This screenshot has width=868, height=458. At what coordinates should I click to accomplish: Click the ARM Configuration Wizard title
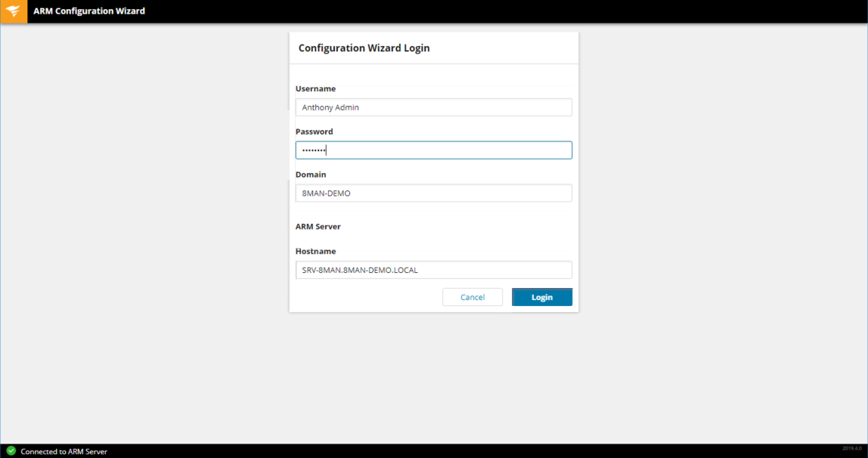(89, 11)
